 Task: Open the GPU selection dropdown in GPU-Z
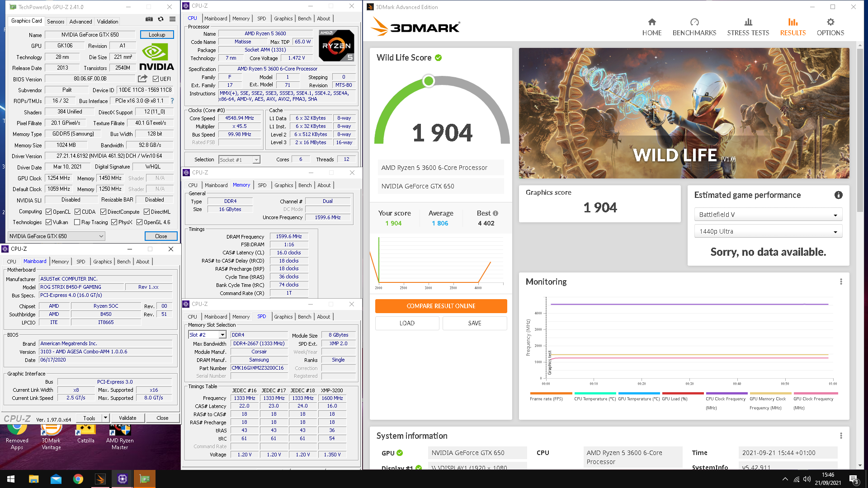[57, 236]
